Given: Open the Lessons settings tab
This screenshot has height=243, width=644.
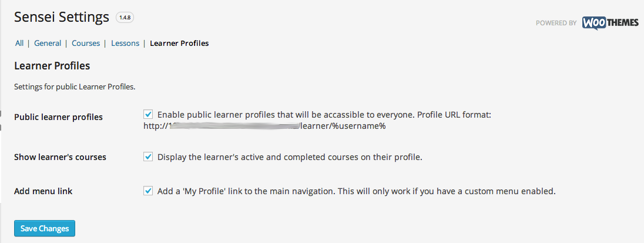Looking at the screenshot, I should (125, 43).
